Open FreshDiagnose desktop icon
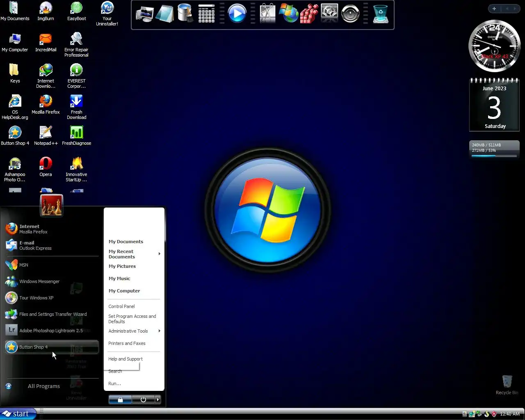This screenshot has height=420, width=525. (76, 136)
